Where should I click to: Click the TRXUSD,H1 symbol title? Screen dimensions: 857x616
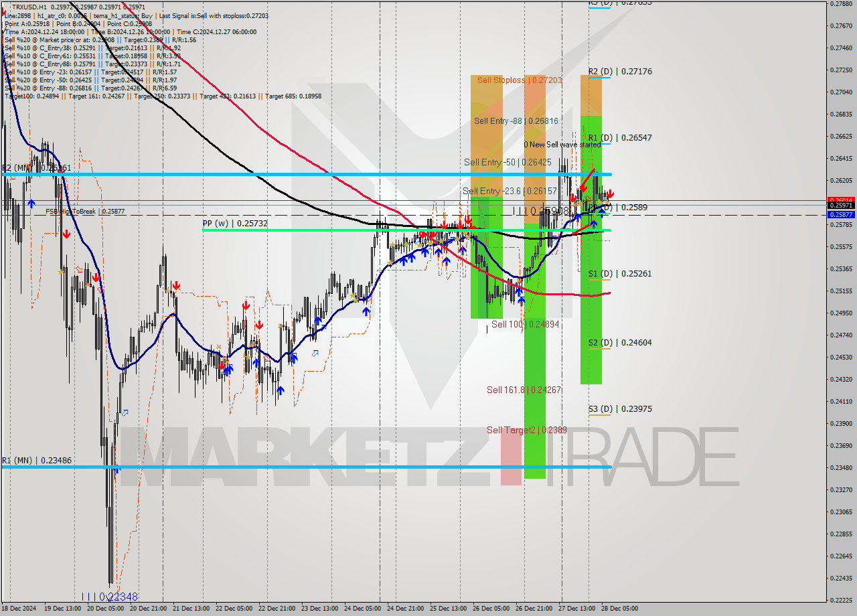click(x=31, y=6)
